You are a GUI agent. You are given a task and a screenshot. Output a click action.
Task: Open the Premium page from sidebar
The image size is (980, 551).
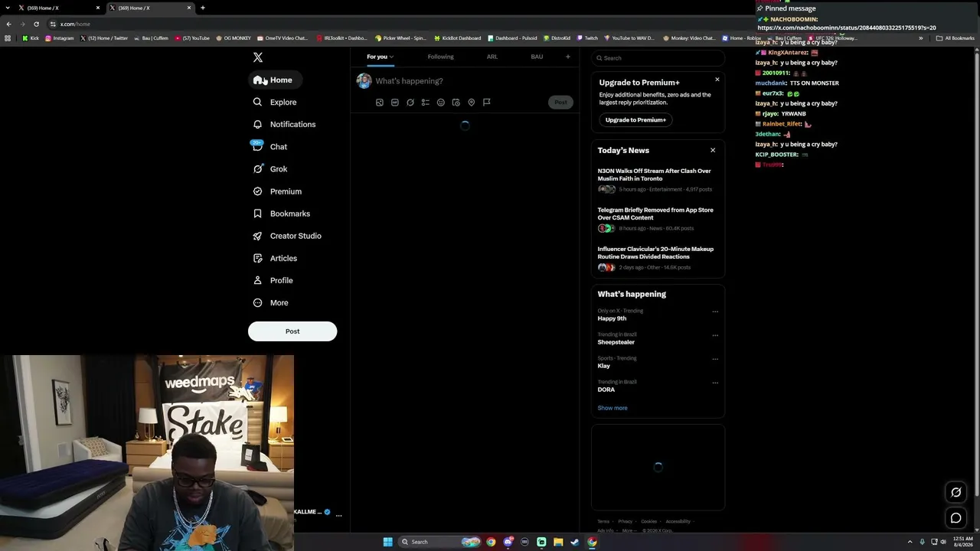coord(277,191)
